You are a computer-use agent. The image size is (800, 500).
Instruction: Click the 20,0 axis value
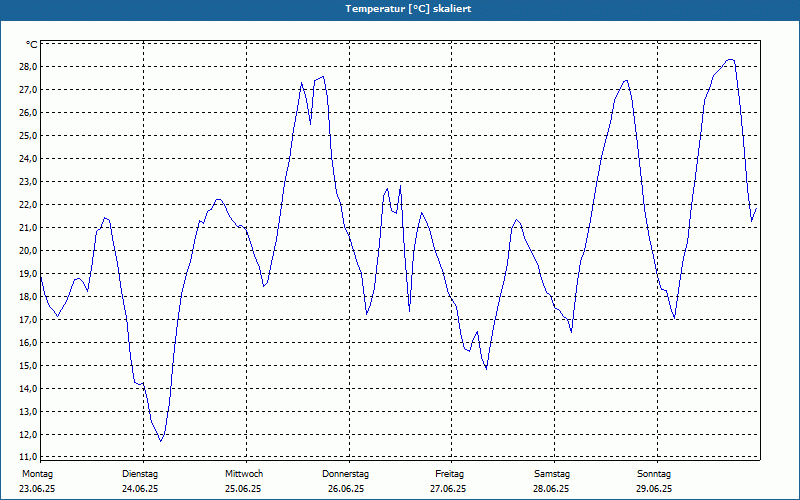click(x=29, y=251)
